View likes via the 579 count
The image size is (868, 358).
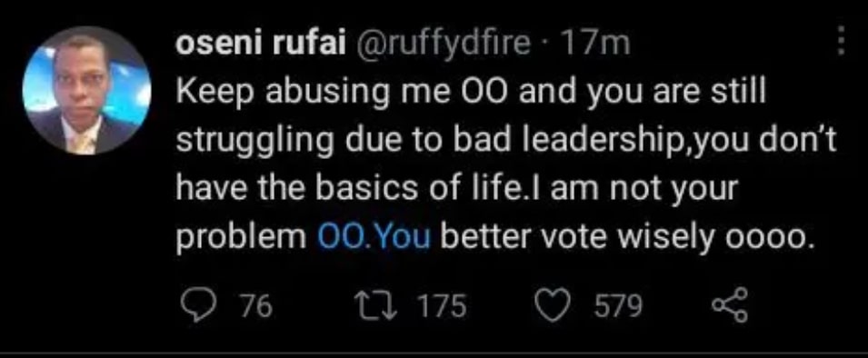point(618,307)
